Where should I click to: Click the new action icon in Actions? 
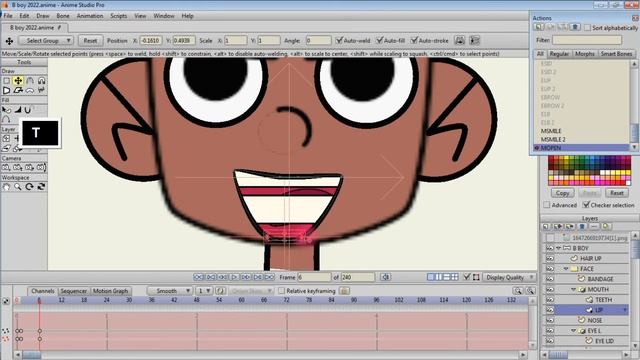pyautogui.click(x=539, y=27)
